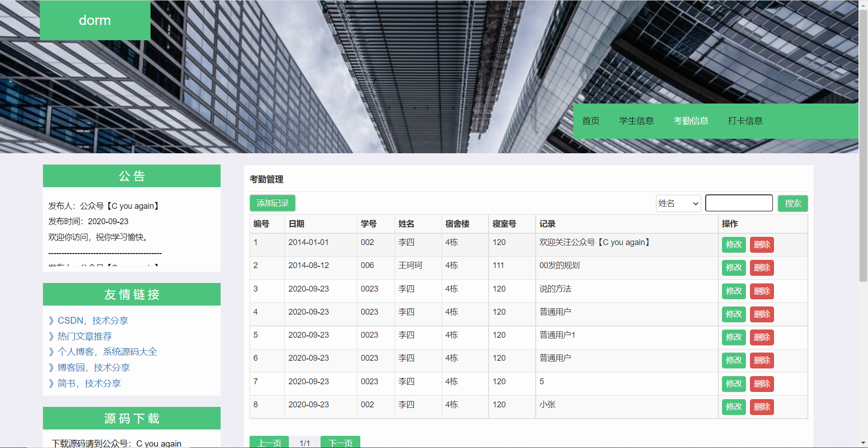Click 删除 on record number 4

pos(762,314)
